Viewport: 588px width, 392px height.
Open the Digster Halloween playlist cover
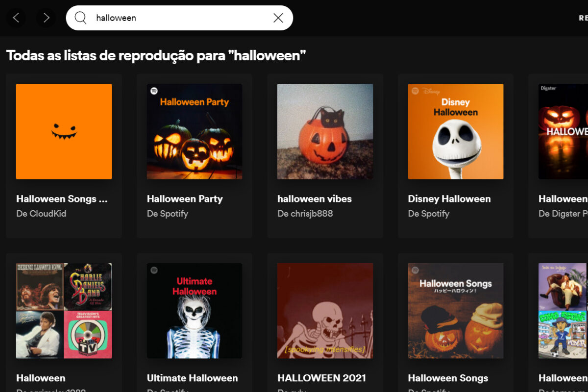click(563, 131)
